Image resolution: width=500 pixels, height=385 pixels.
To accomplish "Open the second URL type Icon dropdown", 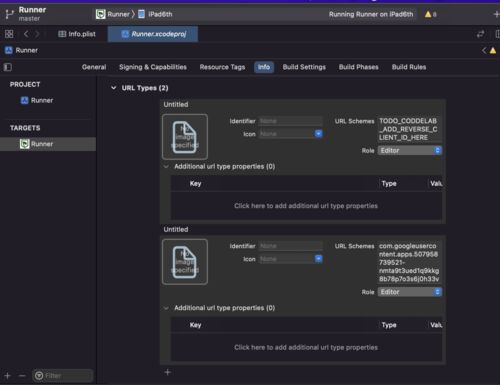I will (x=318, y=259).
